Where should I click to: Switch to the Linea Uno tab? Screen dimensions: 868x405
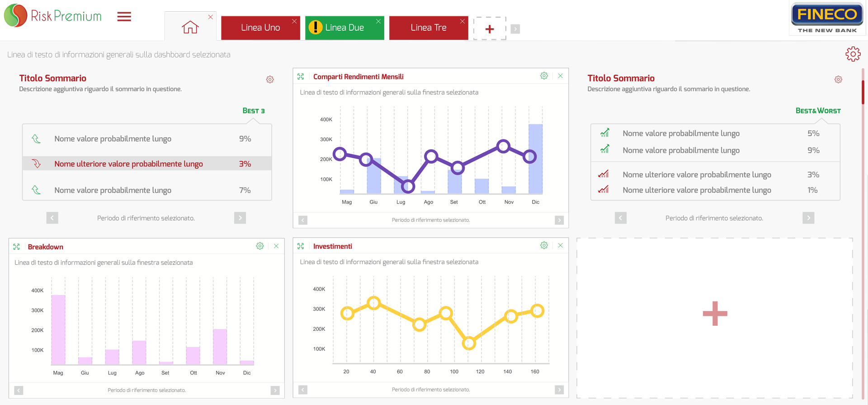pos(260,28)
